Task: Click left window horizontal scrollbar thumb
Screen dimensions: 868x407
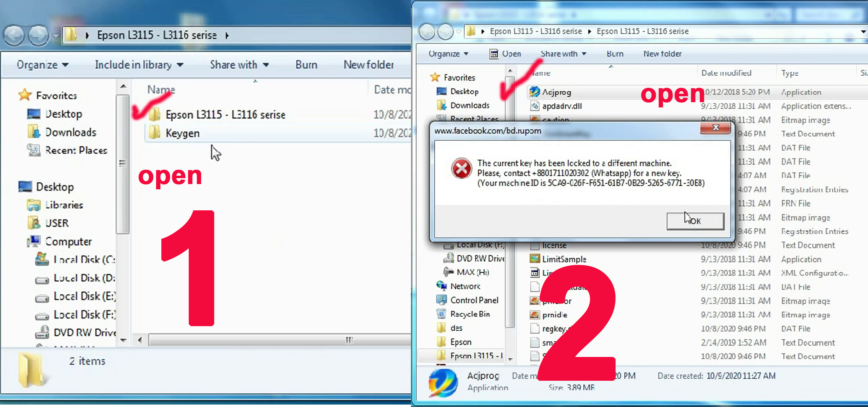Action: coord(280,340)
